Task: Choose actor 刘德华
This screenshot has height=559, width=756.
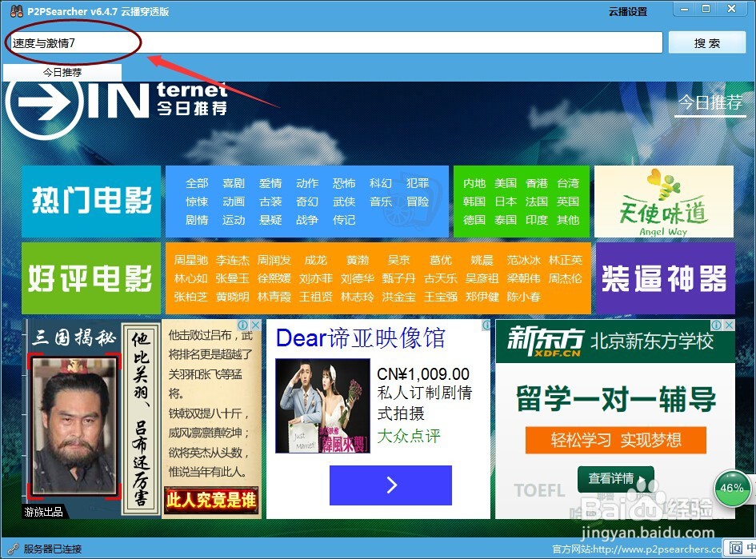Action: (x=358, y=278)
